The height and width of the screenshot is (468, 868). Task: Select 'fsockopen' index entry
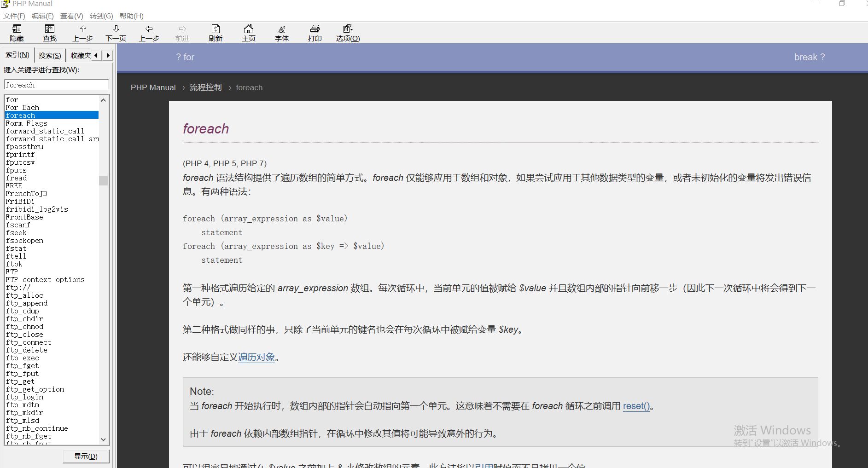(x=24, y=240)
